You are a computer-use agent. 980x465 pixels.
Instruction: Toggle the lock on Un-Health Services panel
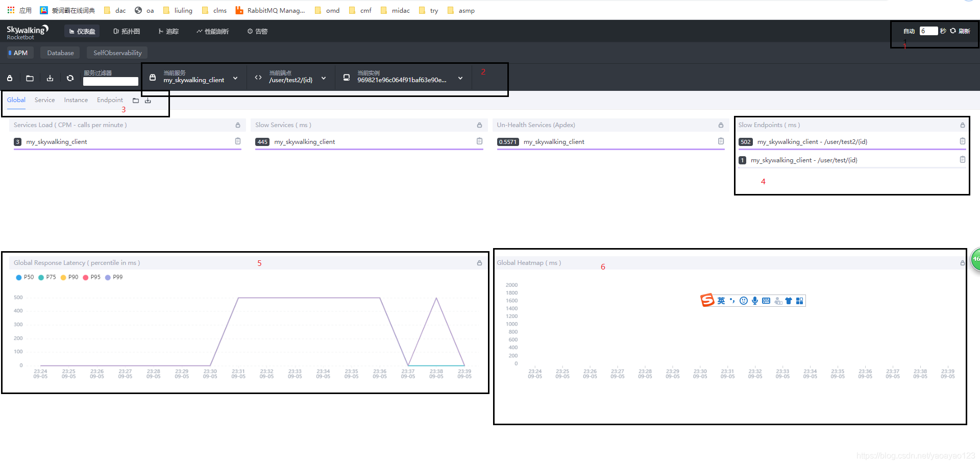point(721,125)
